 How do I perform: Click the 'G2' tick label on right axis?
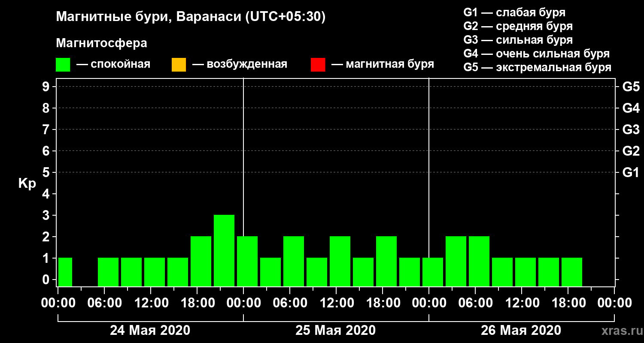click(631, 151)
